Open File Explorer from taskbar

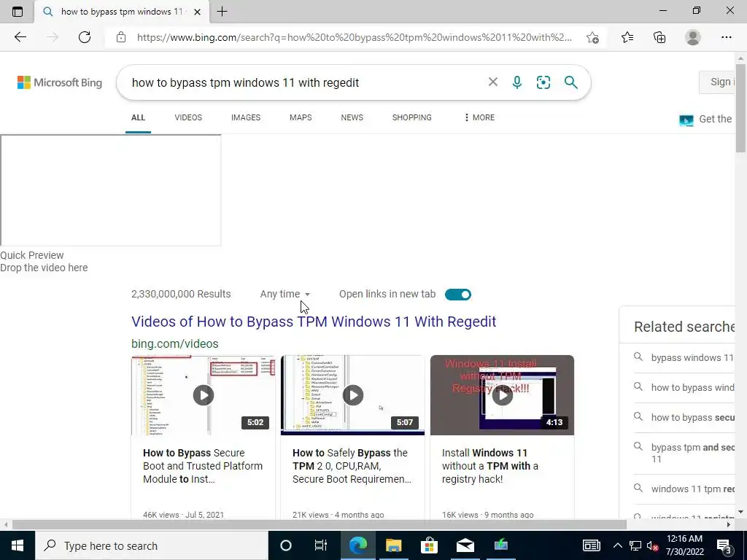tap(393, 545)
